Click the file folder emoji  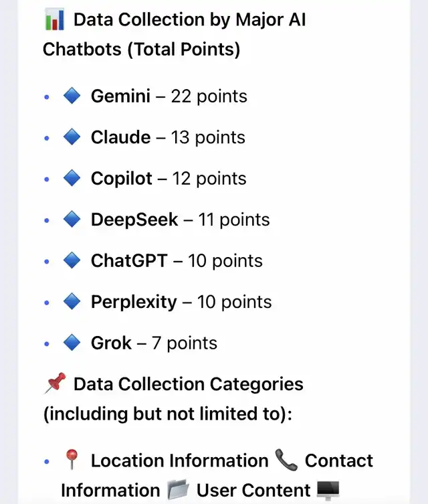tap(179, 490)
